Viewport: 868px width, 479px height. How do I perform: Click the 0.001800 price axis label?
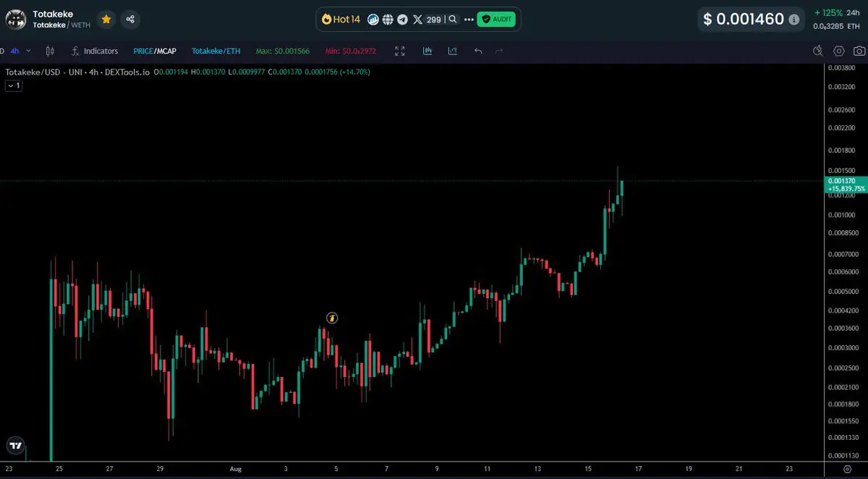point(841,151)
